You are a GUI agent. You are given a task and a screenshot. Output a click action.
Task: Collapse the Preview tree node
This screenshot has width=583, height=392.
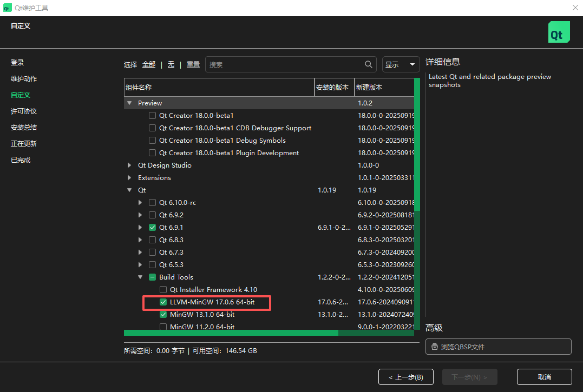(129, 103)
